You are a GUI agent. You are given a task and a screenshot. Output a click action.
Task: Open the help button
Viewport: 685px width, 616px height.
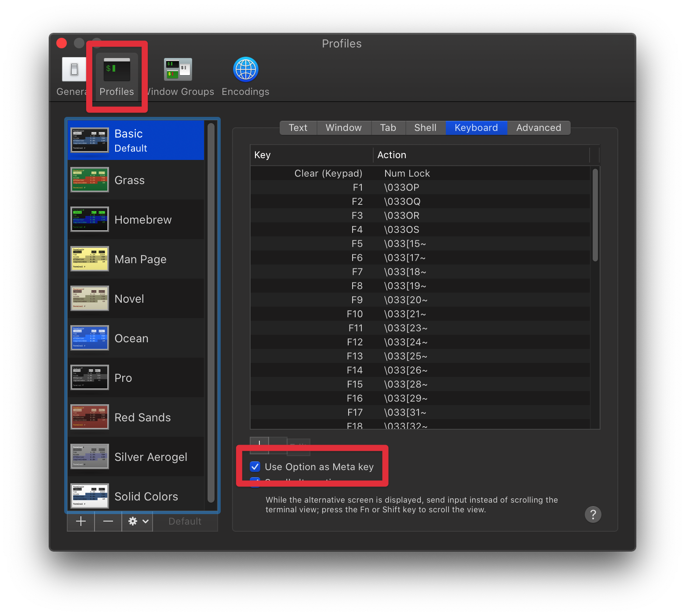coord(593,515)
